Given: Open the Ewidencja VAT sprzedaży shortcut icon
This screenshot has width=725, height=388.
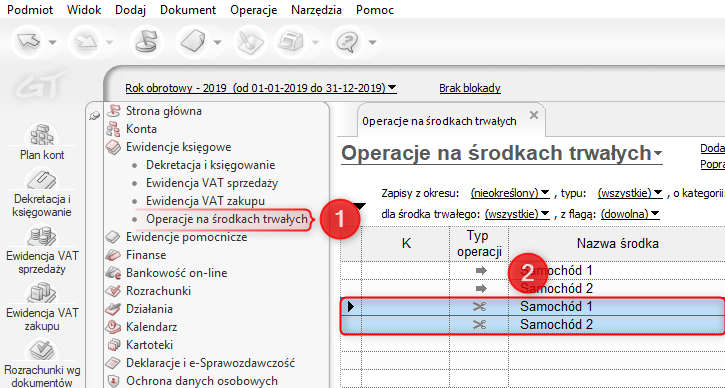Looking at the screenshot, I should coord(42,235).
